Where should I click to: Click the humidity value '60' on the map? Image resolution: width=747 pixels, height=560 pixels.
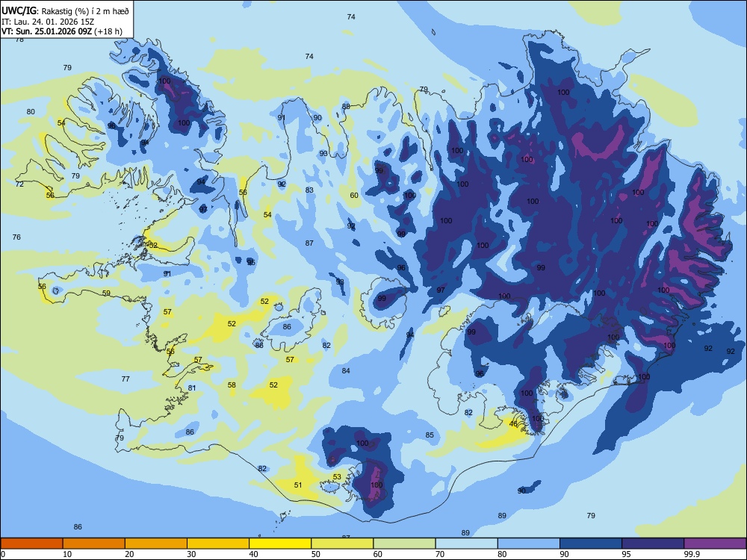pyautogui.click(x=354, y=195)
